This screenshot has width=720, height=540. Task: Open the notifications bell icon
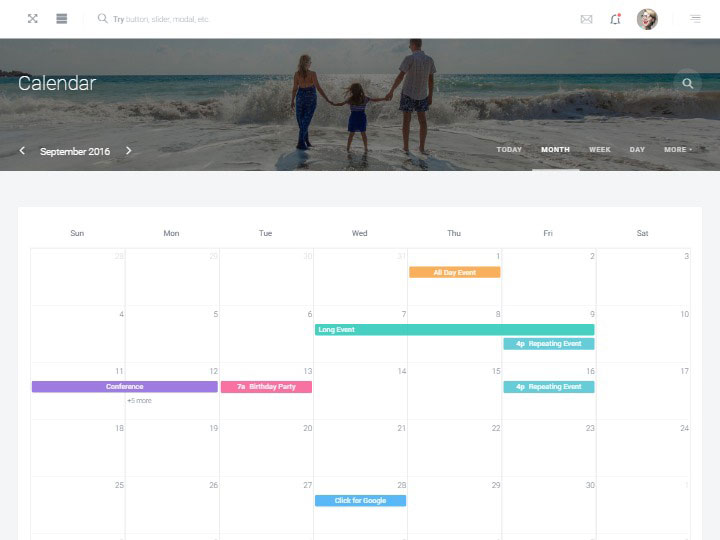[x=615, y=19]
